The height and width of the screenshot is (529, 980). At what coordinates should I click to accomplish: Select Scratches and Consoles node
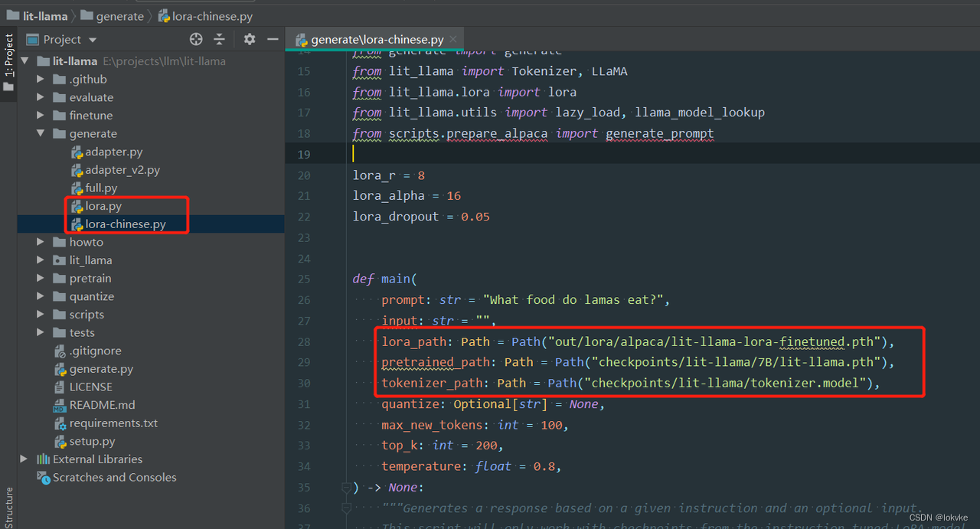click(114, 478)
